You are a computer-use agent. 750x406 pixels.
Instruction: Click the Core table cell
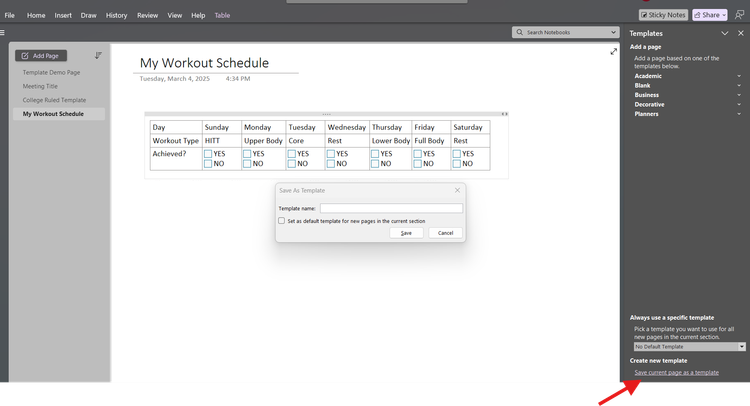305,141
